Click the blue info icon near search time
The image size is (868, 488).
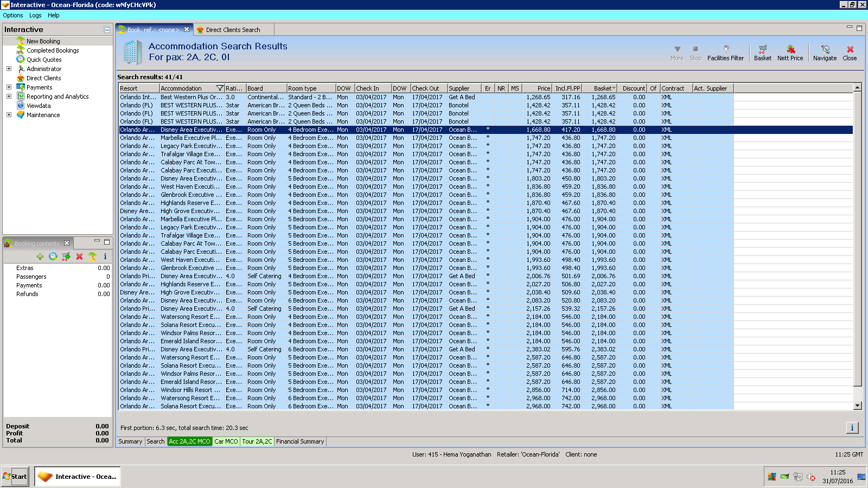852,428
